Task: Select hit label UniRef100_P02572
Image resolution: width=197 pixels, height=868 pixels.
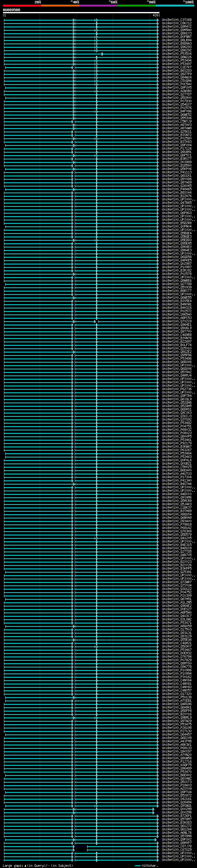Action: click(177, 311)
